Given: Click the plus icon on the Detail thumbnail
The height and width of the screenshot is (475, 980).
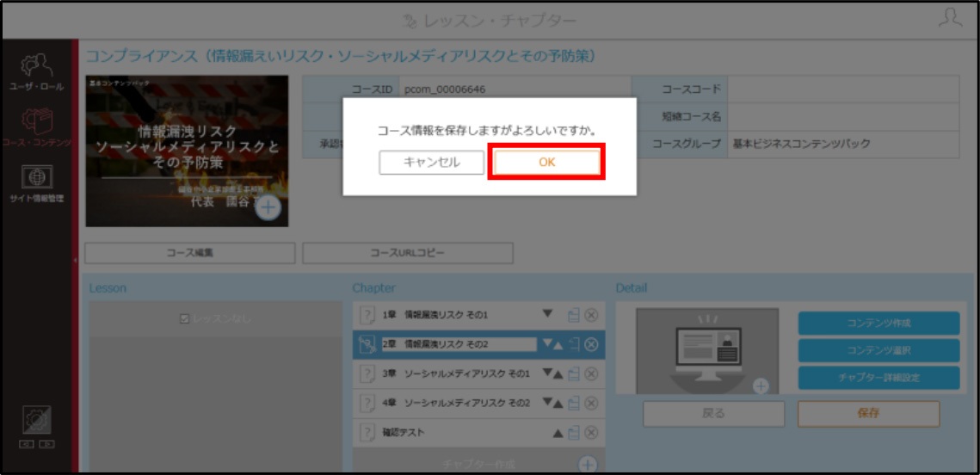Looking at the screenshot, I should [760, 386].
